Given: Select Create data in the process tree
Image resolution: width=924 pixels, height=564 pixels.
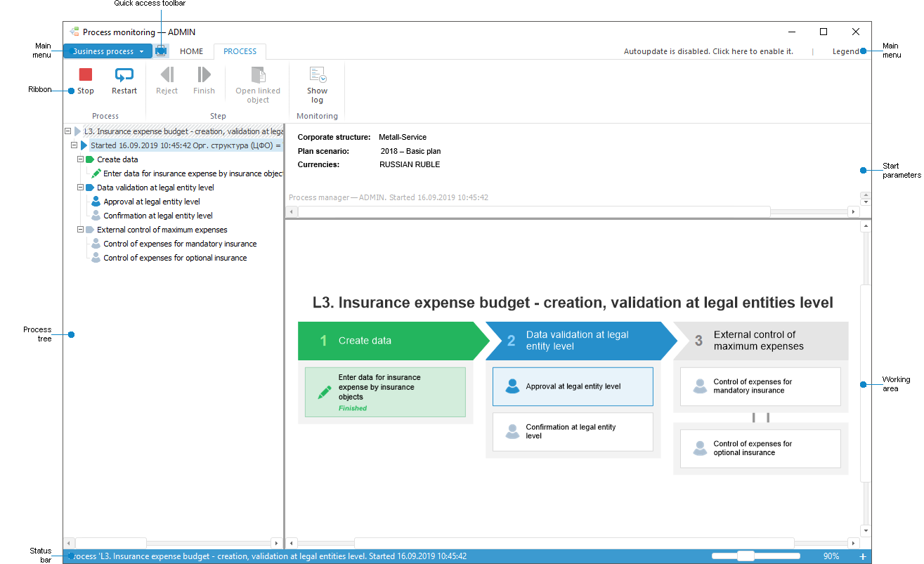Looking at the screenshot, I should (117, 159).
